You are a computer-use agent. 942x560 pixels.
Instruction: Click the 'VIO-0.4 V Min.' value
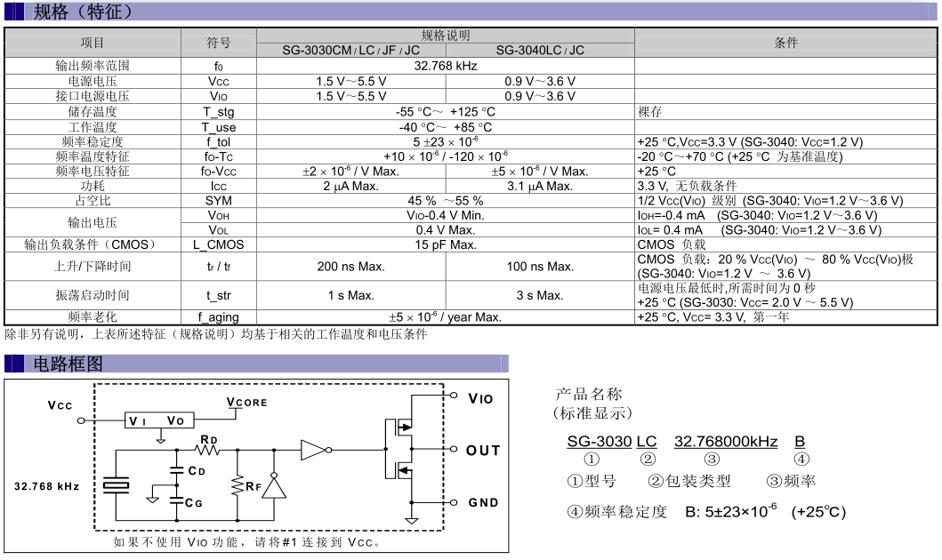pyautogui.click(x=445, y=215)
